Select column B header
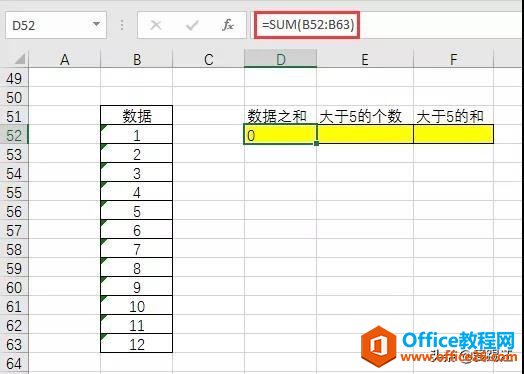Screen dimensions: 524x374 136,59
